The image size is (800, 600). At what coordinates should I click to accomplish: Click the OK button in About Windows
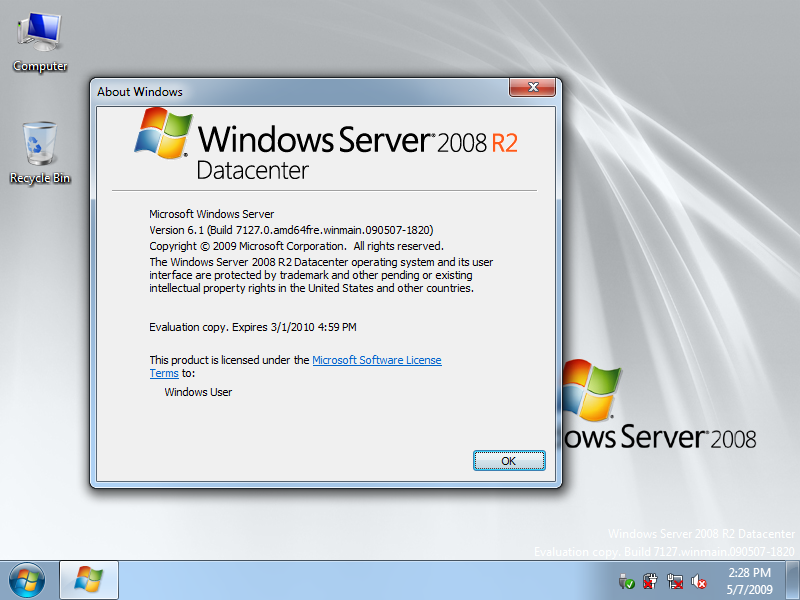click(x=509, y=461)
